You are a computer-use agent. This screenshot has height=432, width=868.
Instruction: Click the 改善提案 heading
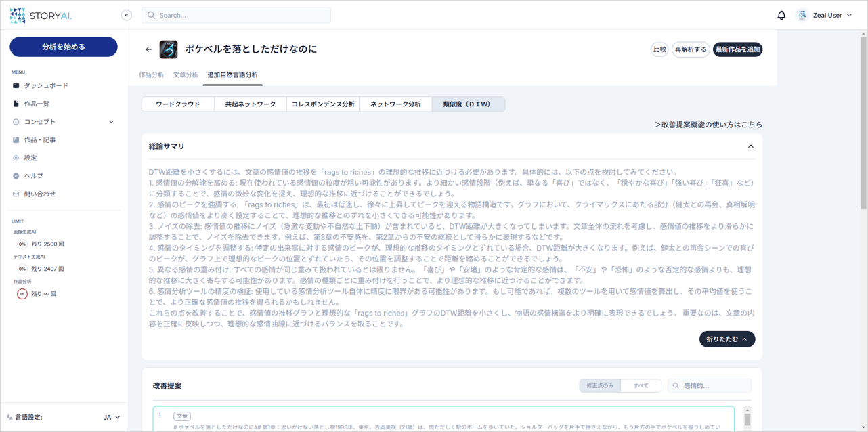[167, 386]
